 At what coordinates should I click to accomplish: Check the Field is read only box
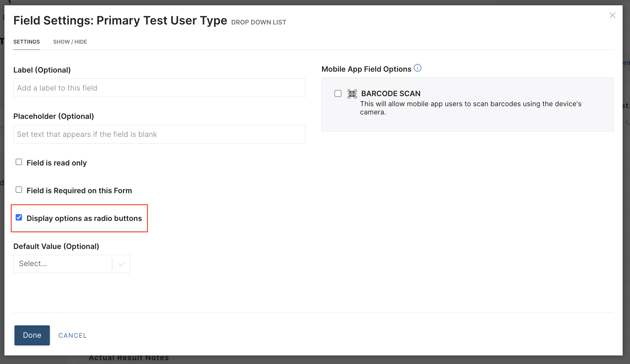coord(19,162)
